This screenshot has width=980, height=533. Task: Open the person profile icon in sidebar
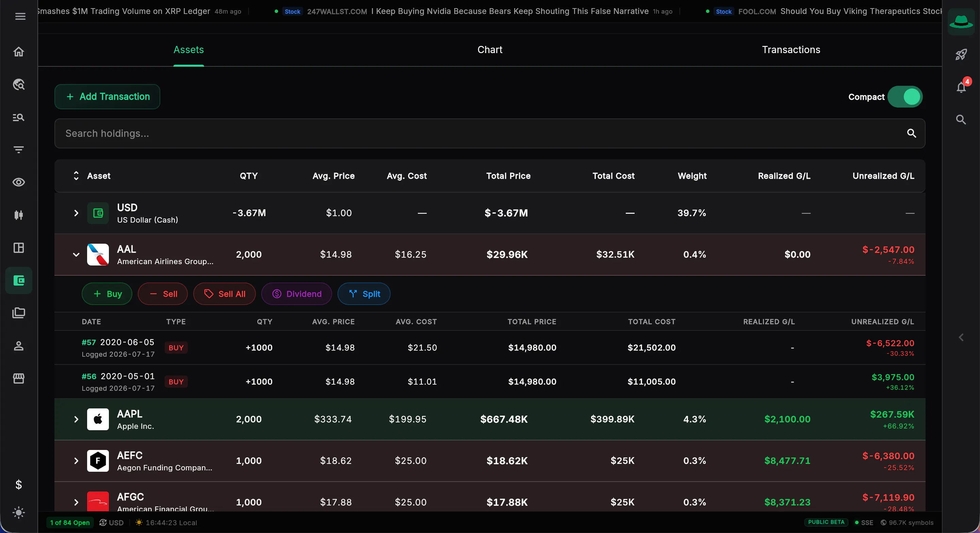19,346
